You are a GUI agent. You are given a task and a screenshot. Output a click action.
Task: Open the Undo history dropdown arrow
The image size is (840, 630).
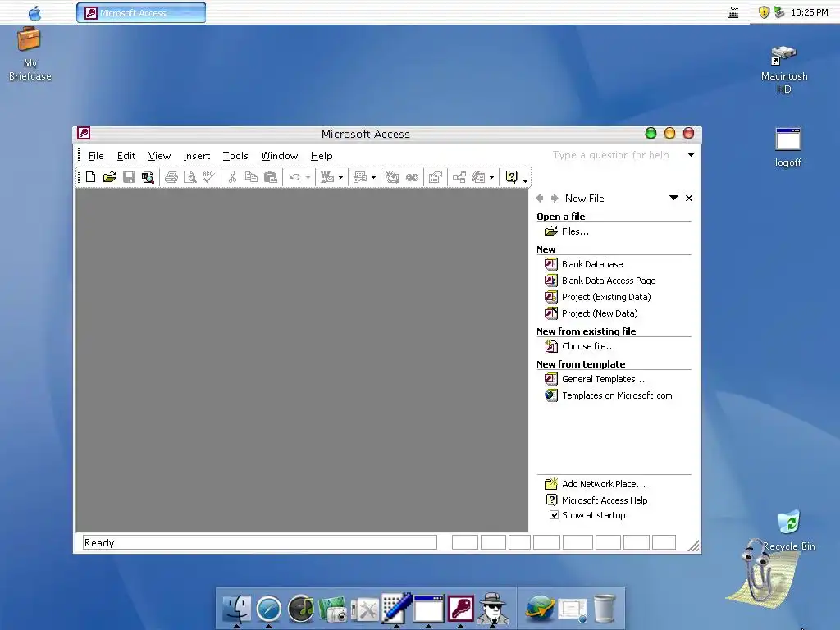pyautogui.click(x=308, y=177)
